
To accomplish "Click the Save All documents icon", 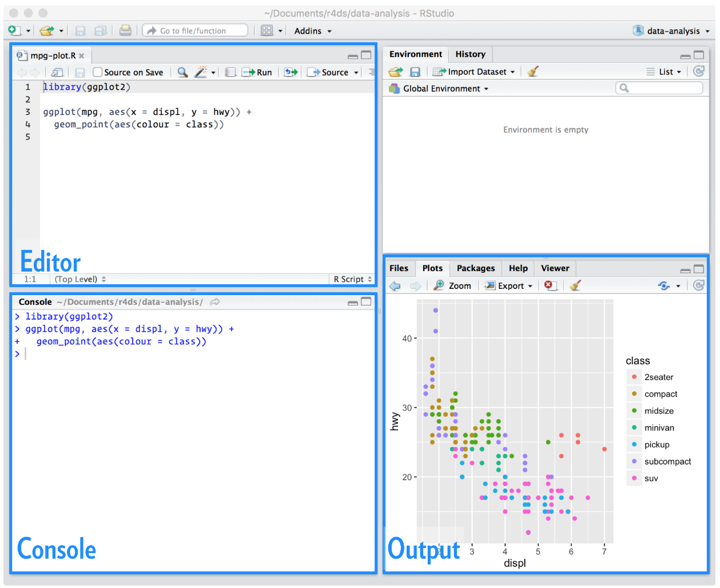I will pyautogui.click(x=101, y=31).
